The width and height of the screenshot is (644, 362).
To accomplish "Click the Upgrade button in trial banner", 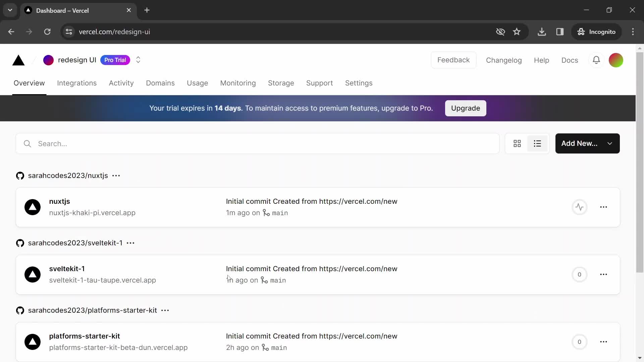I will 466,108.
